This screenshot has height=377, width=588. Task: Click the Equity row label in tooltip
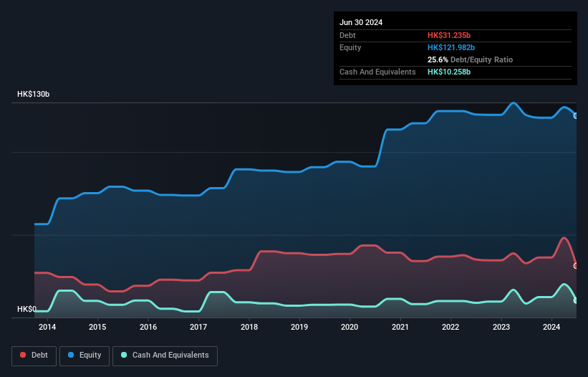point(350,47)
